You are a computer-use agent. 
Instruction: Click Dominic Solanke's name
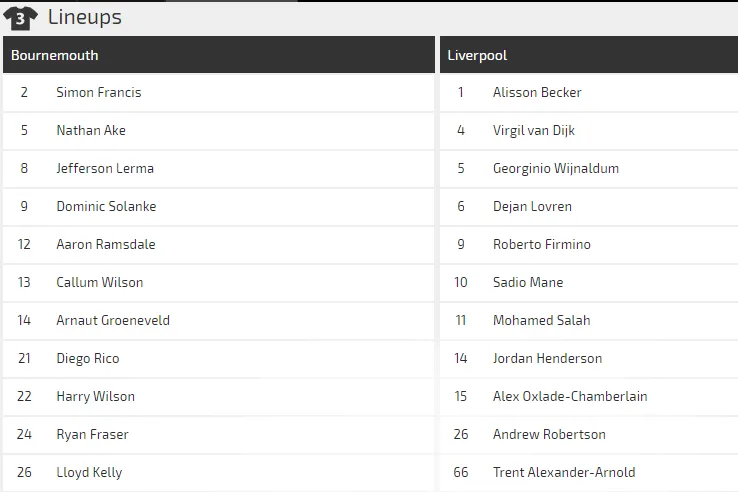(106, 206)
